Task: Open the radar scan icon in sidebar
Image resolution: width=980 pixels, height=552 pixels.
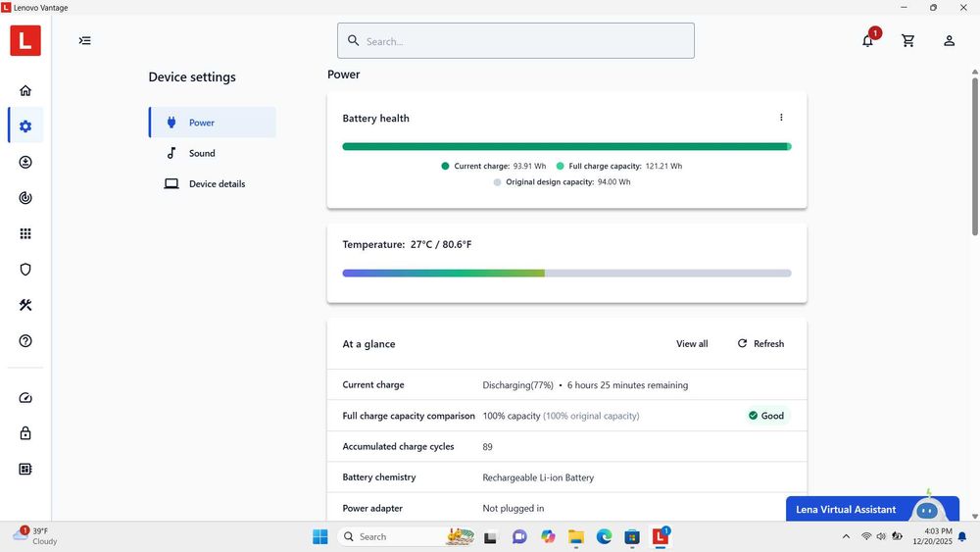Action: point(25,197)
